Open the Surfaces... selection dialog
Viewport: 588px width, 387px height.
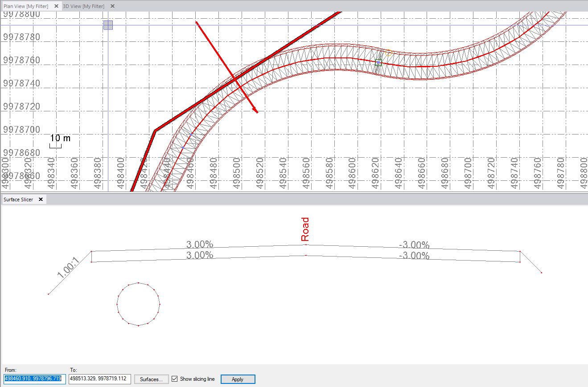[152, 379]
